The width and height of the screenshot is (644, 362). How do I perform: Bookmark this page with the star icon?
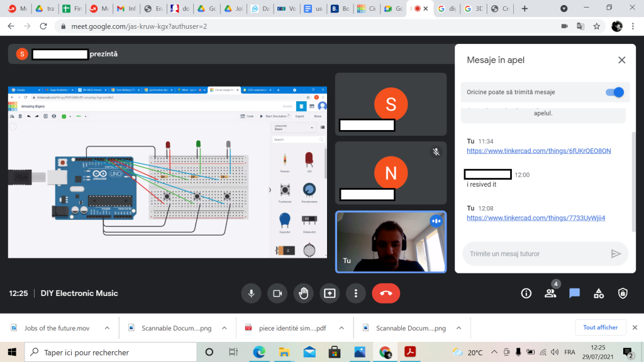click(x=596, y=26)
